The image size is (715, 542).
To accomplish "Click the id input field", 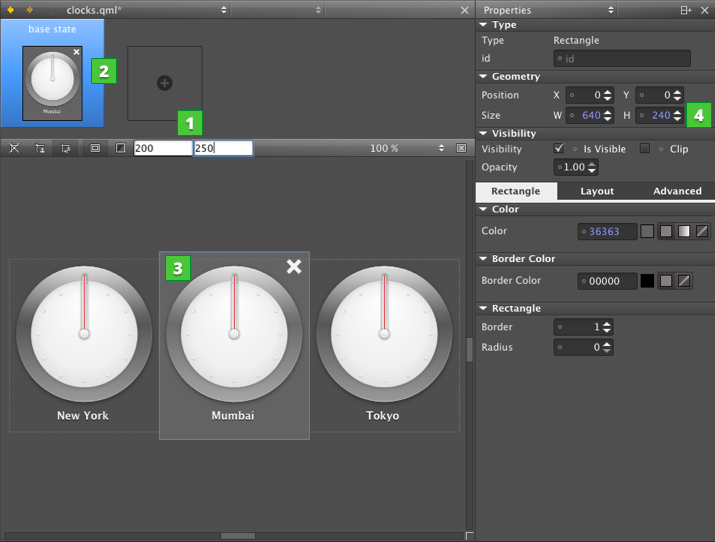I will pos(622,58).
